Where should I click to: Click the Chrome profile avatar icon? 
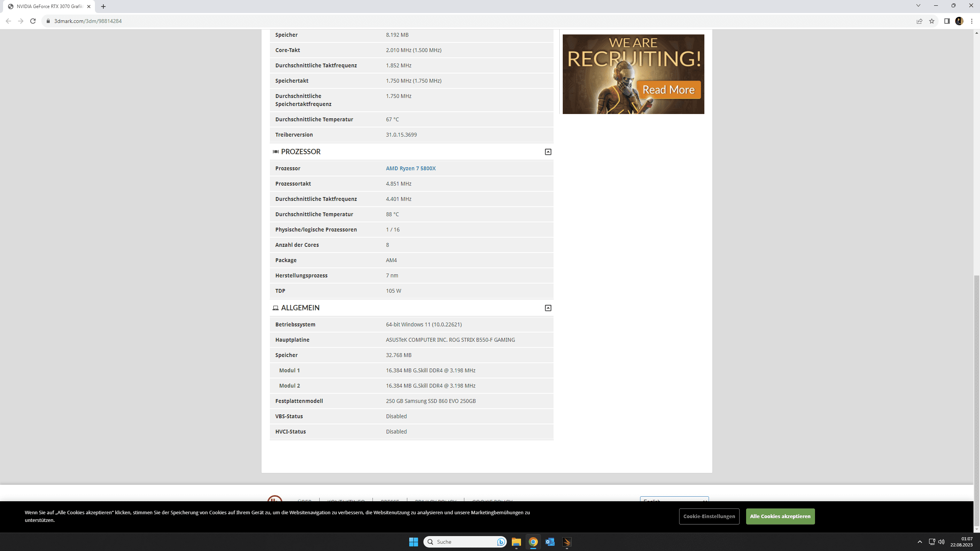pyautogui.click(x=959, y=21)
